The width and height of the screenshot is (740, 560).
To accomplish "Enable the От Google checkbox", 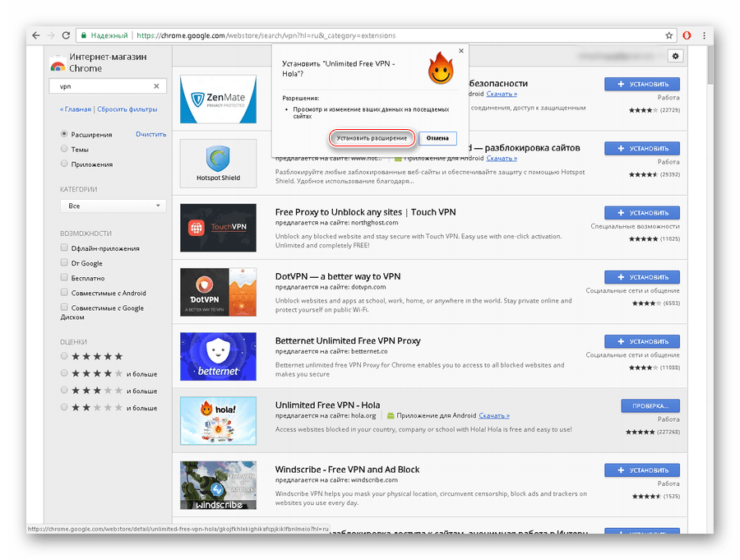I will click(x=64, y=262).
